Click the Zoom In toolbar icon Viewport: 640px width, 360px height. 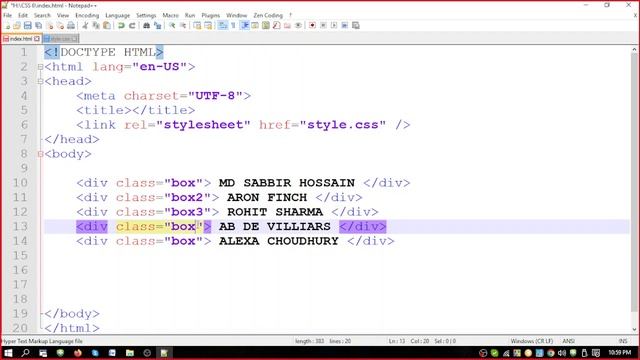(x=172, y=25)
